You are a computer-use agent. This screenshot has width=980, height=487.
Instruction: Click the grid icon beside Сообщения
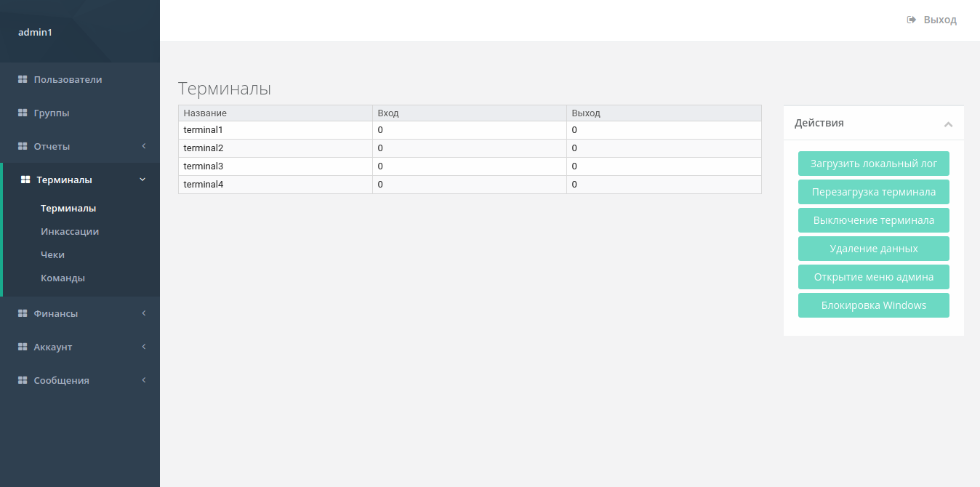click(23, 380)
